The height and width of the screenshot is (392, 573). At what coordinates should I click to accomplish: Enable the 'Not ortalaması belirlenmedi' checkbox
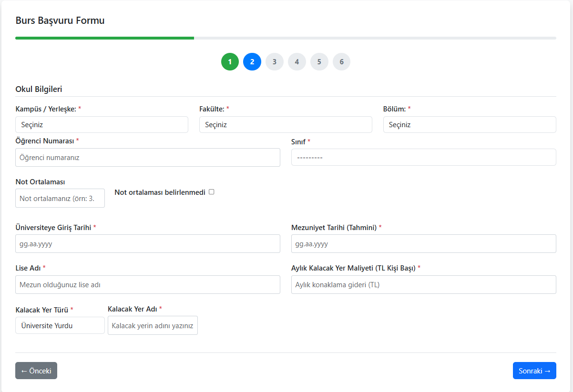click(x=211, y=191)
